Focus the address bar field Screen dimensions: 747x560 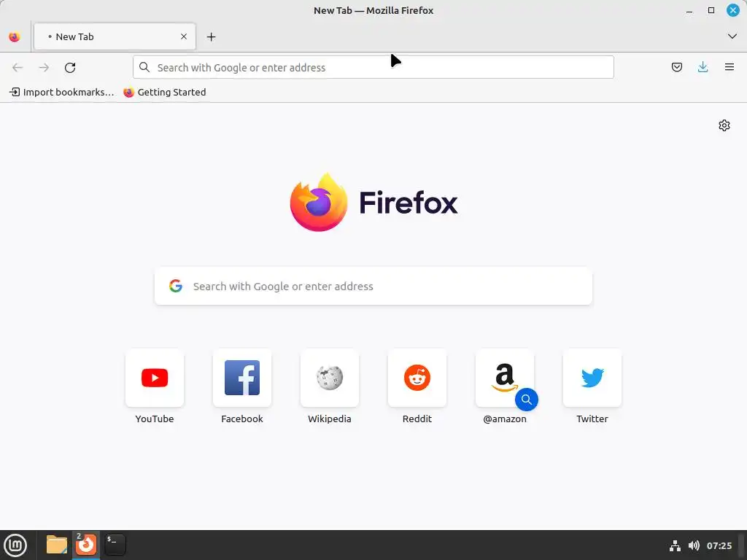click(373, 67)
